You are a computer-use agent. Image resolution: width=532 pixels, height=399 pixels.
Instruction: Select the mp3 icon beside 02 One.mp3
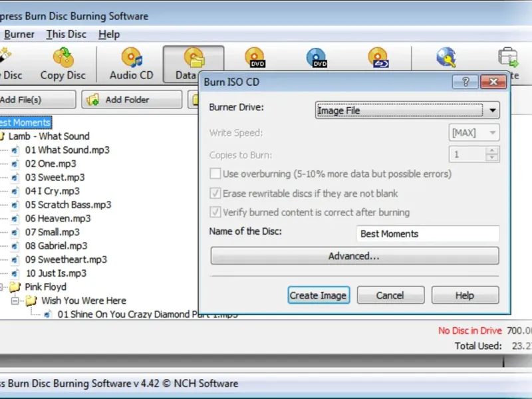[15, 164]
